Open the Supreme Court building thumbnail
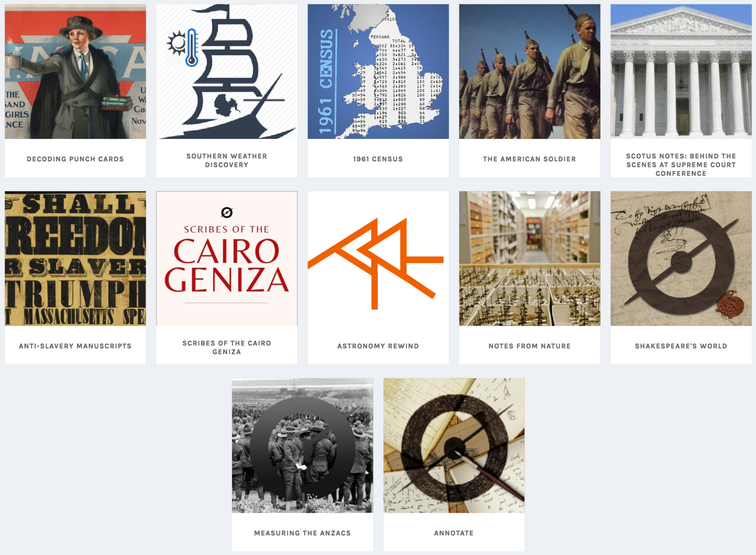Screen dimensions: 756x555 point(681,72)
